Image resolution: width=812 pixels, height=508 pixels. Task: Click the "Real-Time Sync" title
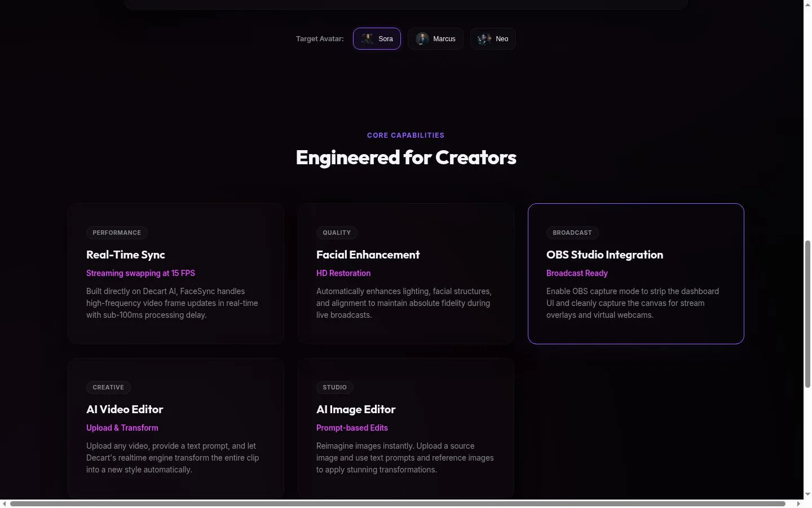point(126,255)
